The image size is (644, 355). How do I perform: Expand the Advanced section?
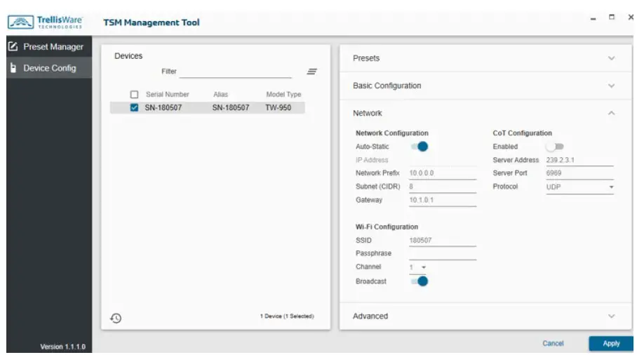[485, 316]
